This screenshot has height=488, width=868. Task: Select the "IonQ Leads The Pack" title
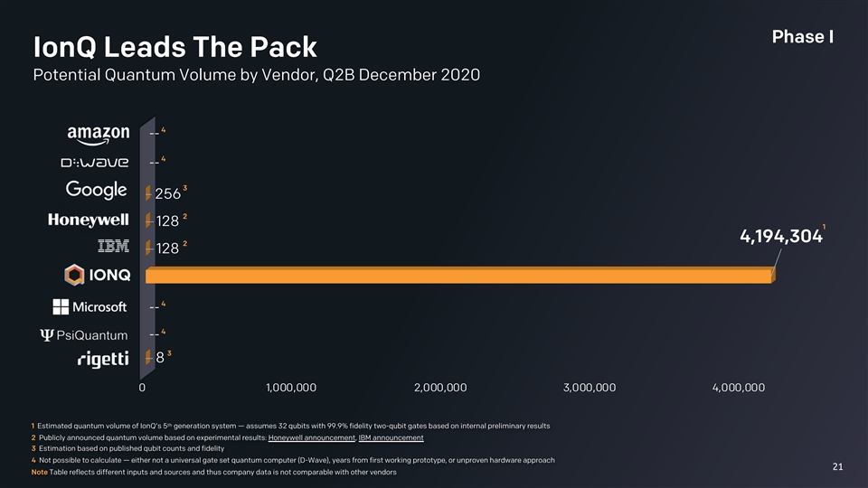pyautogui.click(x=175, y=46)
